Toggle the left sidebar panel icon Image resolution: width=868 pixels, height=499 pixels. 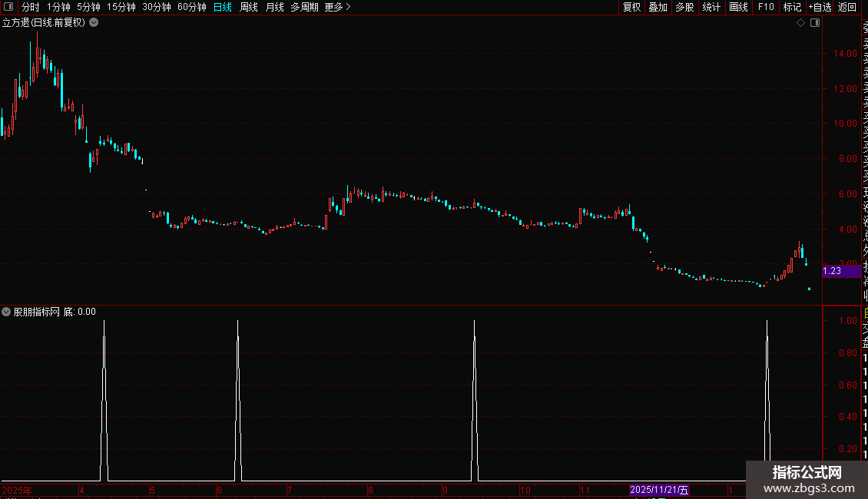tap(8, 7)
